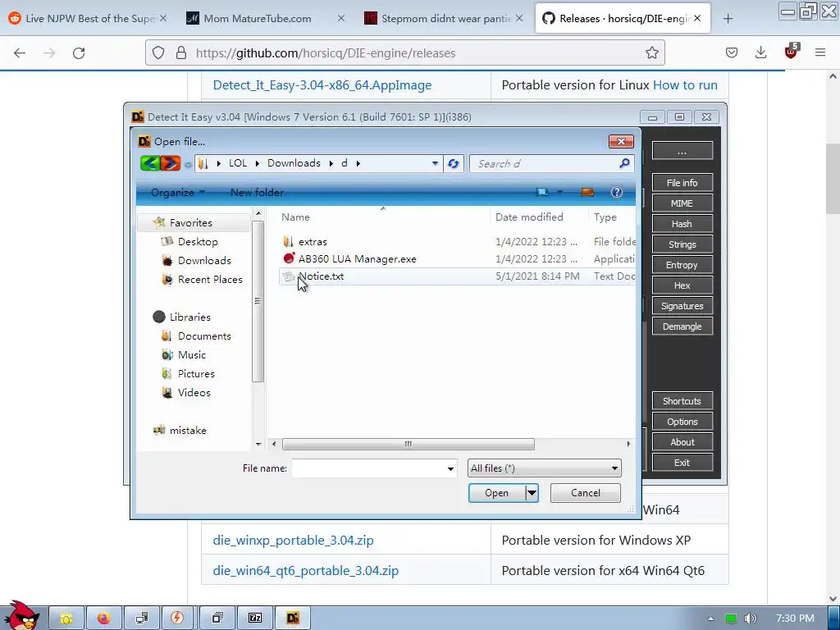Show hidden tray icons arrow
Image resolution: width=840 pixels, height=630 pixels.
click(710, 619)
